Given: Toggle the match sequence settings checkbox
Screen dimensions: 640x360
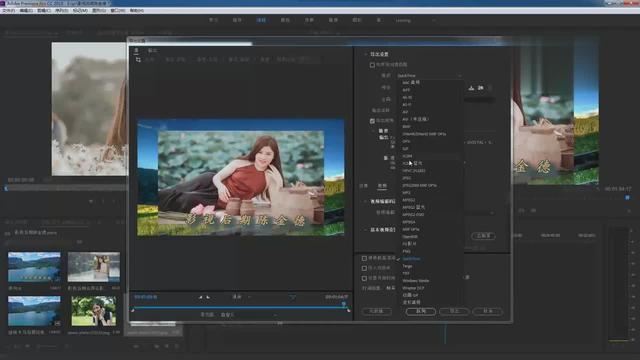Looking at the screenshot, I should point(372,65).
